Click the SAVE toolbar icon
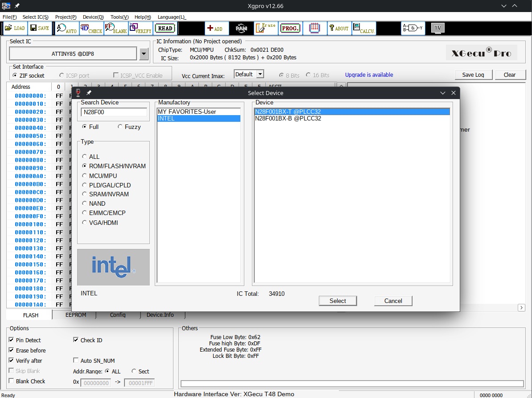This screenshot has width=532, height=398. click(x=40, y=28)
